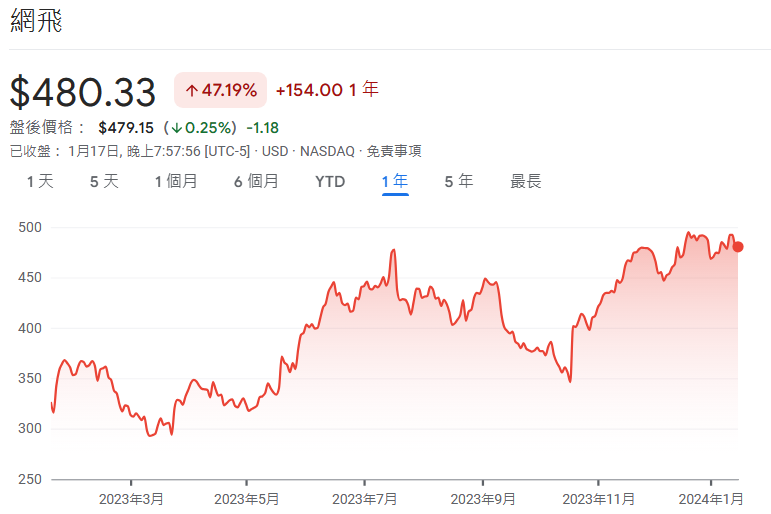Select the 1 天 time range tab
Screen dimensions: 771x514
40,181
